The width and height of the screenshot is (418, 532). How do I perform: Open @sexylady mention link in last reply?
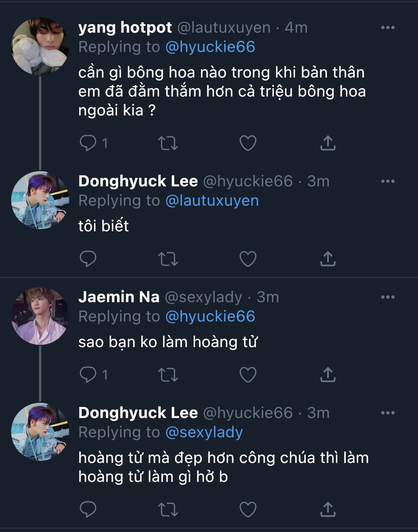(x=204, y=432)
